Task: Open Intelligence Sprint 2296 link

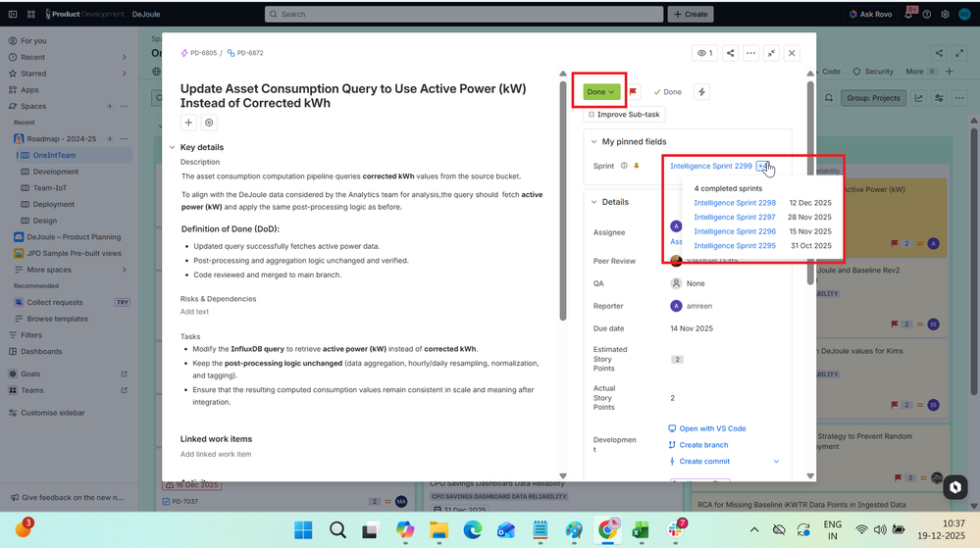Action: 735,231
